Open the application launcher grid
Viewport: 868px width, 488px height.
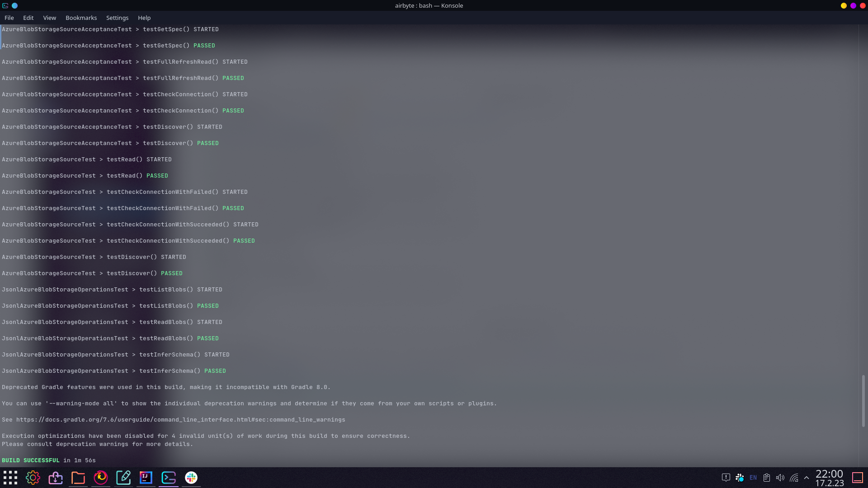pyautogui.click(x=10, y=478)
